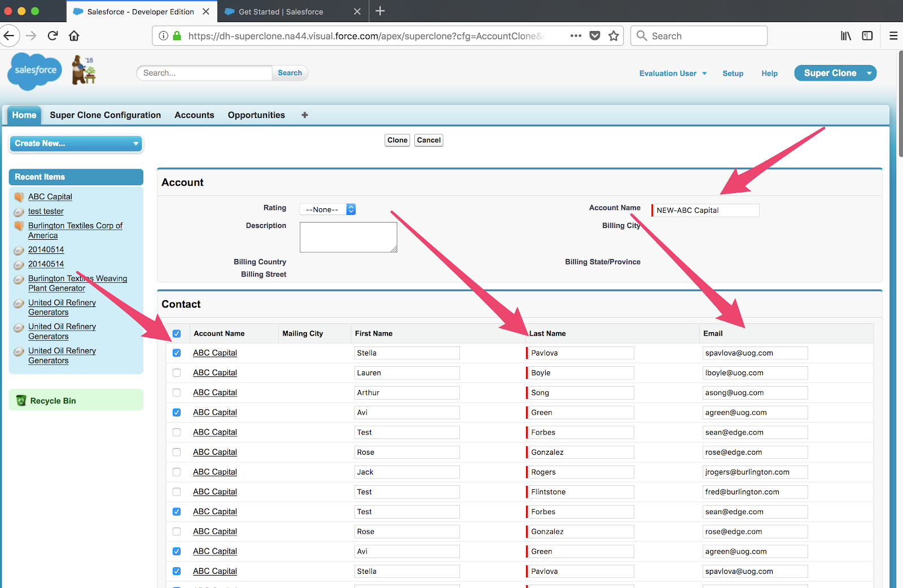The width and height of the screenshot is (903, 588).
Task: Click the Salesforce cloud logo
Action: [34, 71]
